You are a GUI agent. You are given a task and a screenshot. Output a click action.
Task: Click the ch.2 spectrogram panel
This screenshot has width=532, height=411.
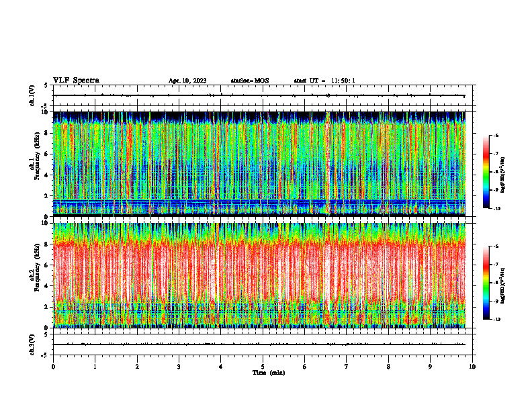tap(259, 275)
